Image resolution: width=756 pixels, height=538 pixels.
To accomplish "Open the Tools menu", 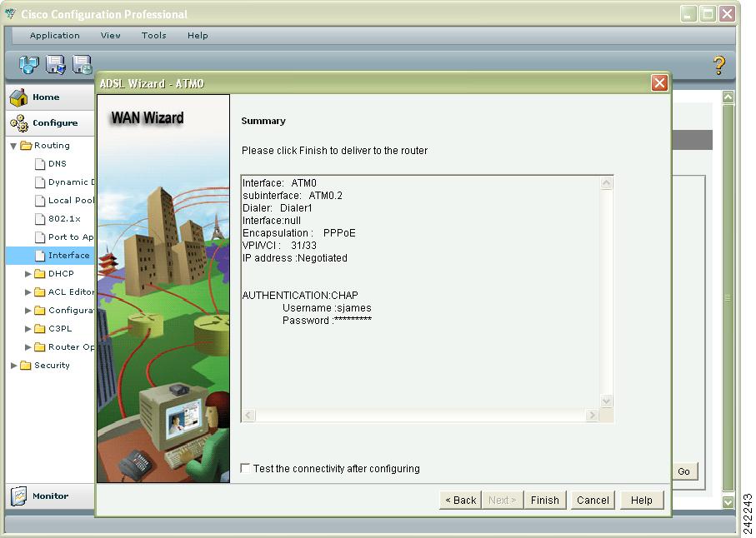I will click(x=154, y=35).
